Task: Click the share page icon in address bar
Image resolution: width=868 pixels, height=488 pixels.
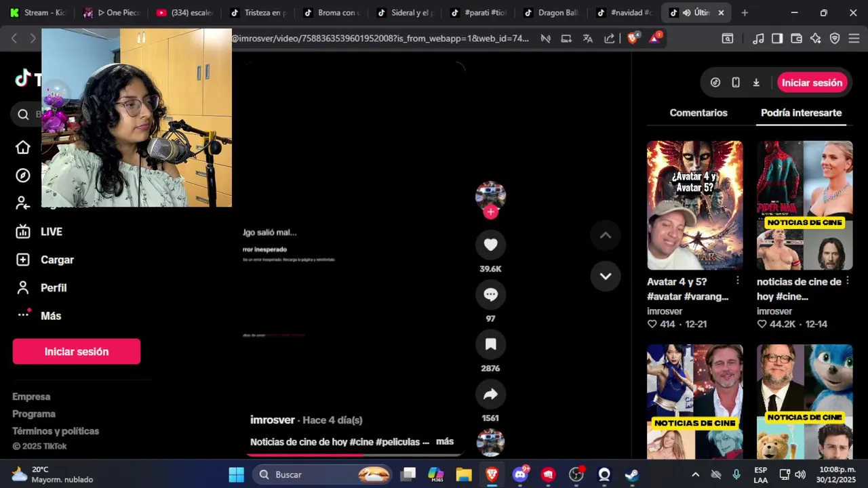Action: point(610,39)
